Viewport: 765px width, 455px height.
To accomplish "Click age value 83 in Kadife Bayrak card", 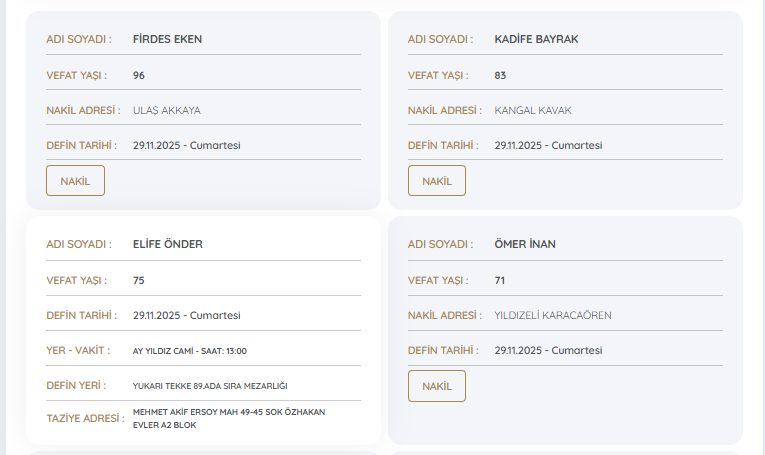I will coord(500,75).
